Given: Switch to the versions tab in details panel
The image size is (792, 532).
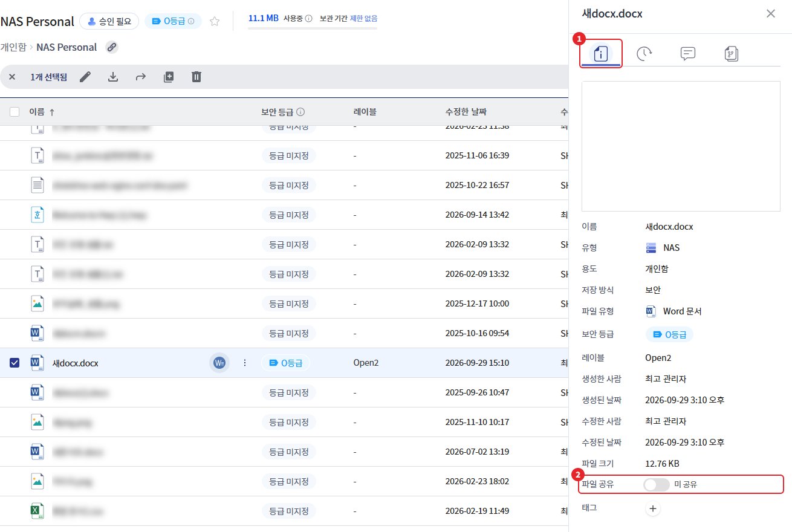Looking at the screenshot, I should (x=731, y=54).
